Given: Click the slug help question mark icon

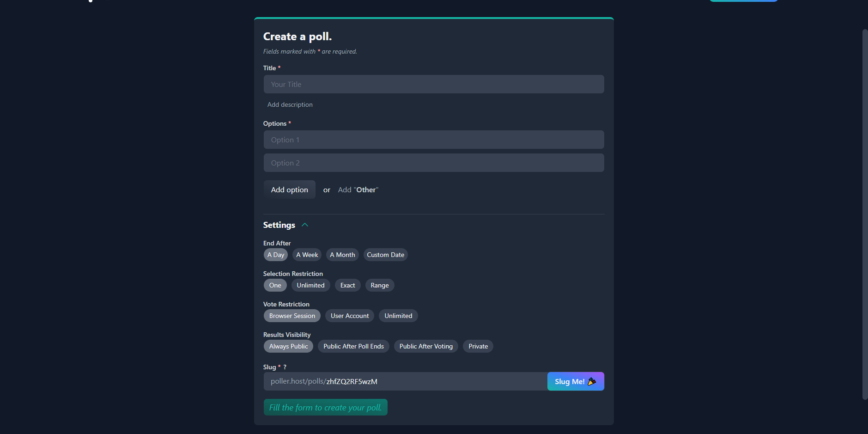Looking at the screenshot, I should point(285,367).
